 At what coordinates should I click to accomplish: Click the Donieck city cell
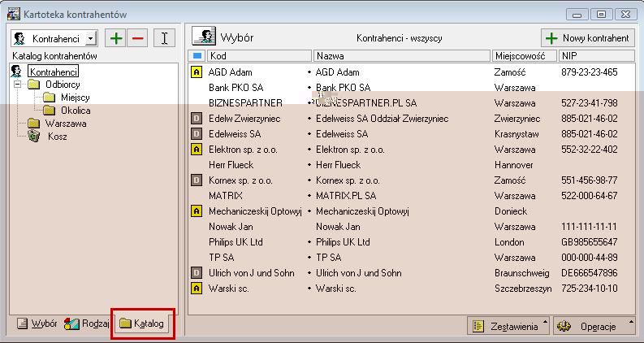[511, 211]
